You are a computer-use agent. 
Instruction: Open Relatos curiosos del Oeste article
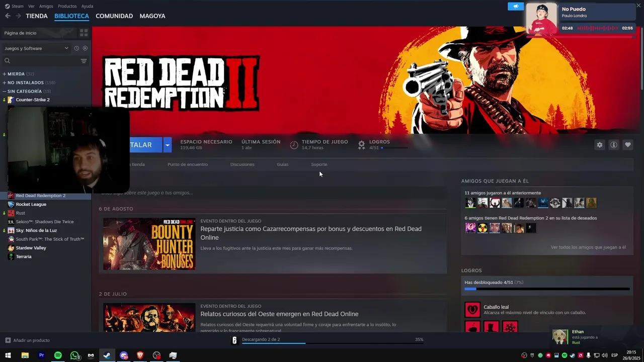[x=279, y=314]
